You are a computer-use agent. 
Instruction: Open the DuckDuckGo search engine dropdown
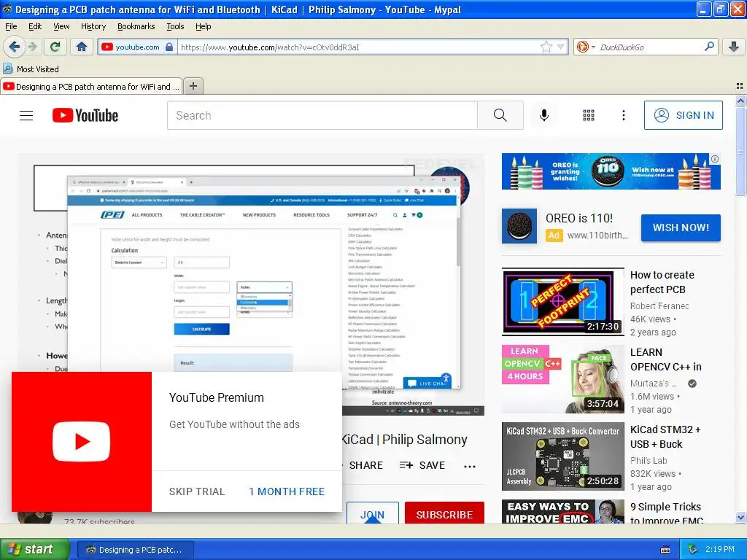pyautogui.click(x=586, y=47)
